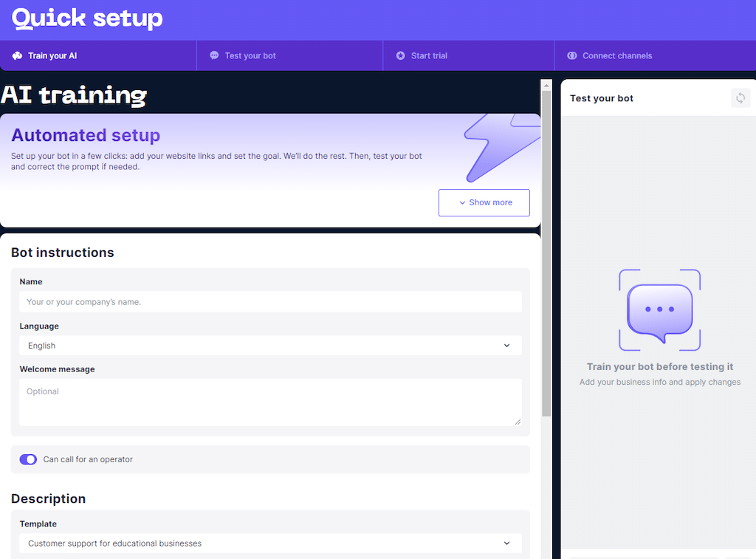Click the resize handle of the Welcome message box
Image resolution: width=756 pixels, height=559 pixels.
pos(517,421)
